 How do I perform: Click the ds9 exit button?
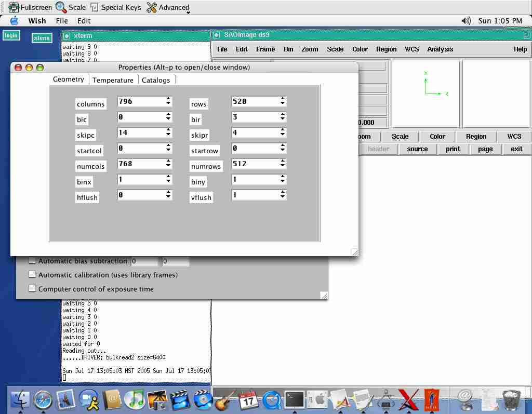click(516, 149)
